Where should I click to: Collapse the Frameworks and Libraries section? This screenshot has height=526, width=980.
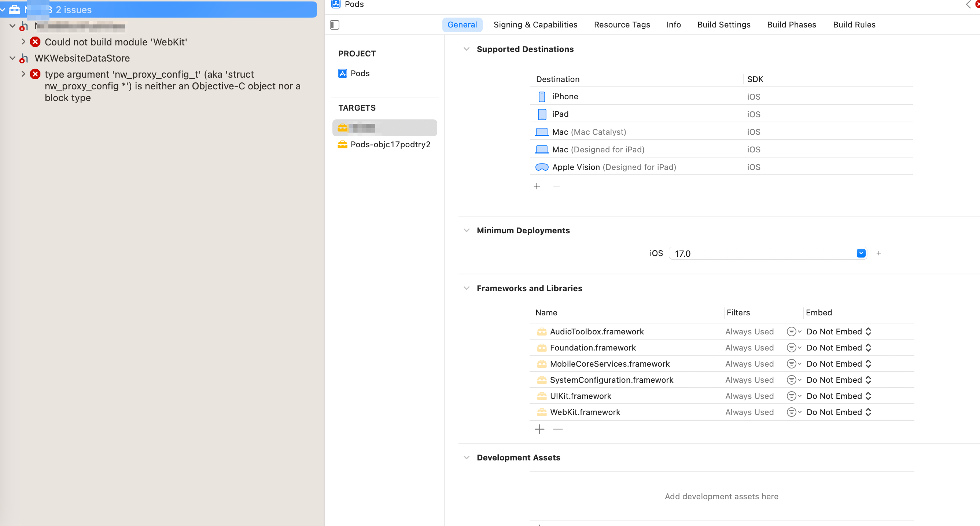point(467,288)
